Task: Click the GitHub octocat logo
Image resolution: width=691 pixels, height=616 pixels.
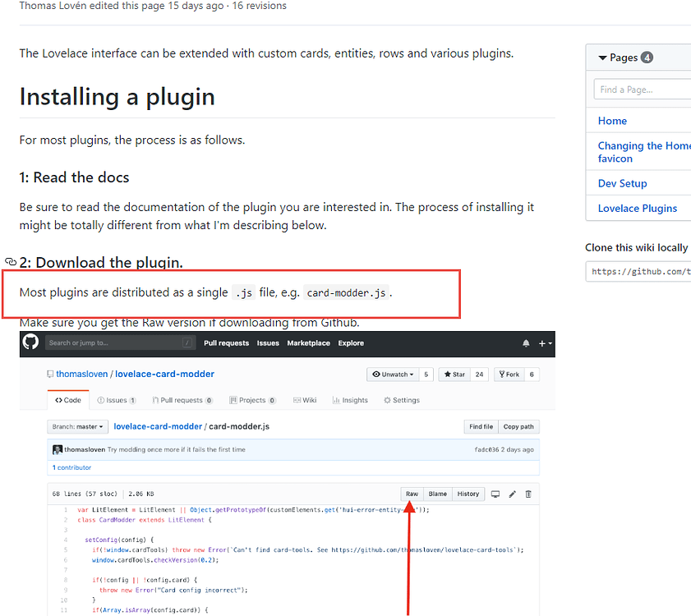Action: [x=30, y=342]
